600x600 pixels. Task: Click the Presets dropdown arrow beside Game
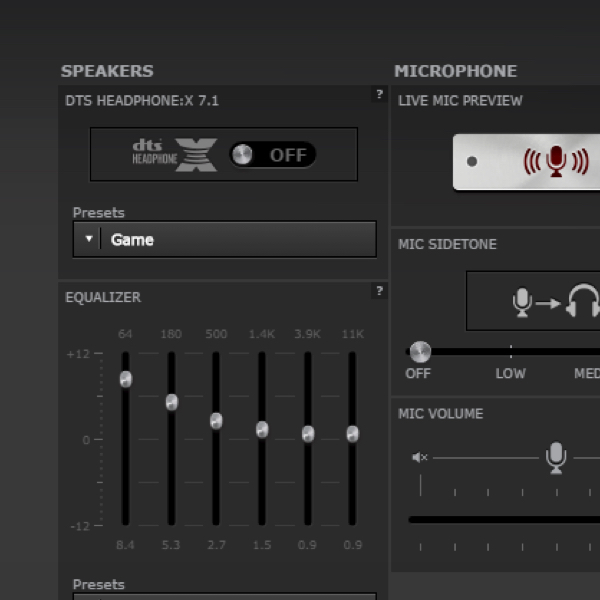[x=89, y=239]
